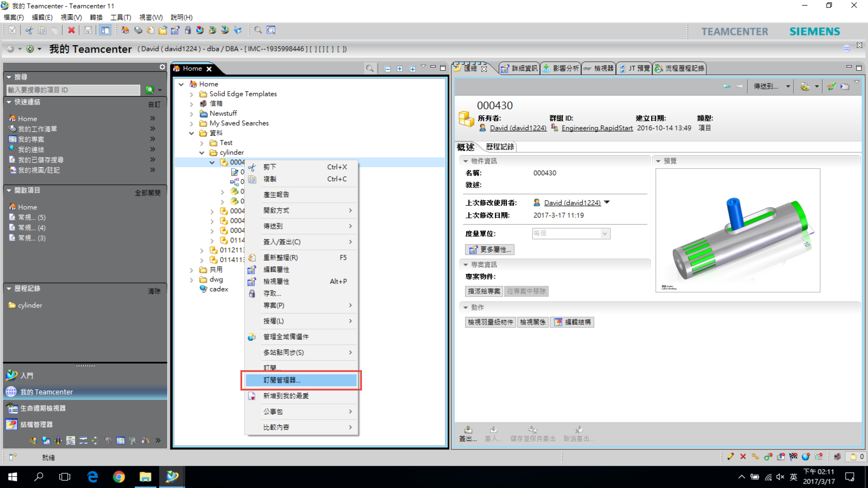Screen dimensions: 868x488
Task: Click the back arrow in summary toolbar
Action: point(727,87)
